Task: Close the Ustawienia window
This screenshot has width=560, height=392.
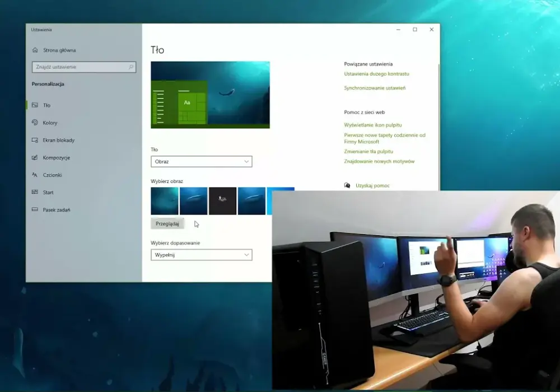Action: tap(431, 30)
